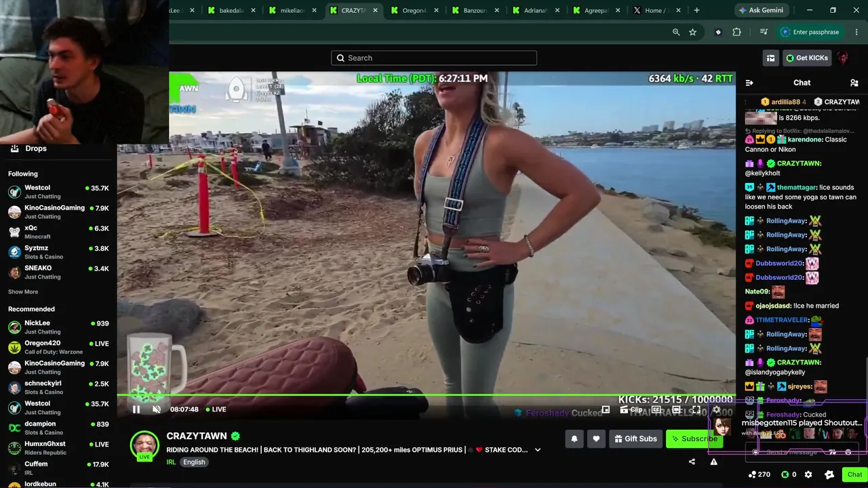Screen dimensions: 868x488
Task: Open the video player settings gear
Action: (717, 409)
